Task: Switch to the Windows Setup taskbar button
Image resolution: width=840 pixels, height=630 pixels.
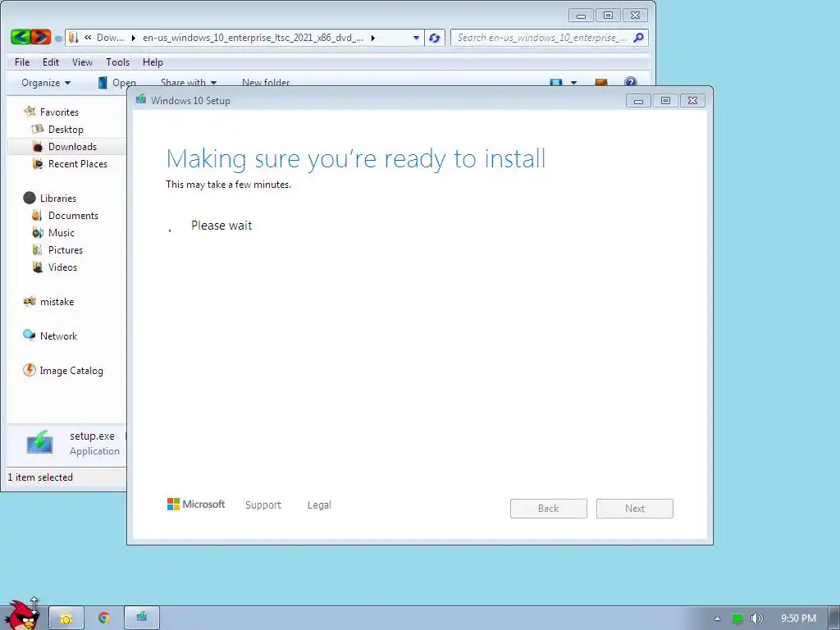Action: click(142, 618)
